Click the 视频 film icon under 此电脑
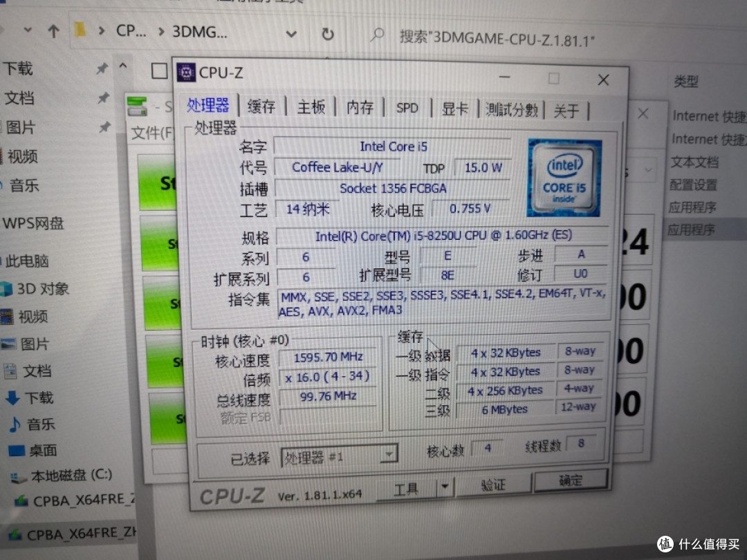This screenshot has width=747, height=560. click(x=7, y=317)
